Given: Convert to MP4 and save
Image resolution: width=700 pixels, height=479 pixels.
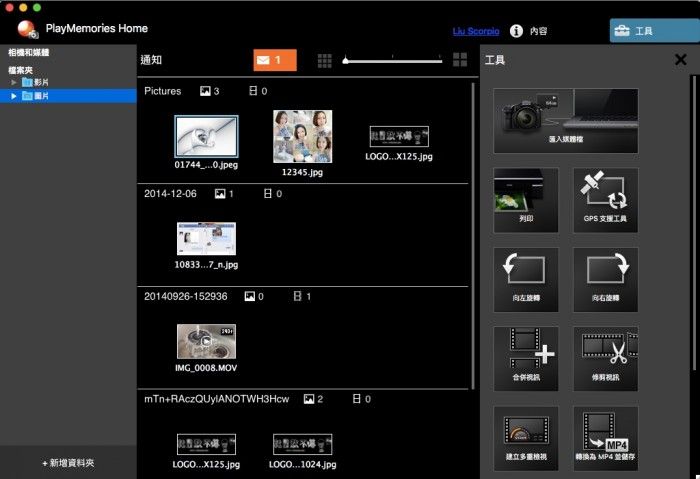Looking at the screenshot, I should pos(604,437).
